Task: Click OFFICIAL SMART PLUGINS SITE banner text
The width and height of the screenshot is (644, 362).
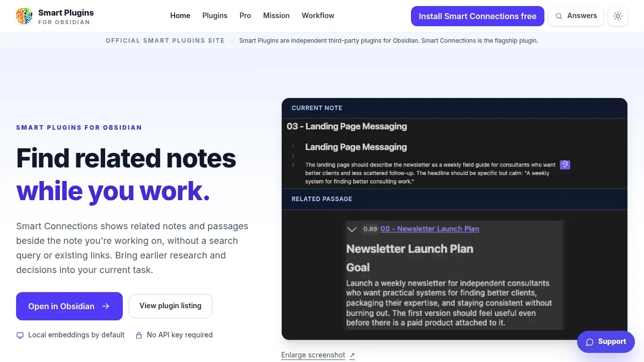Action: (165, 41)
